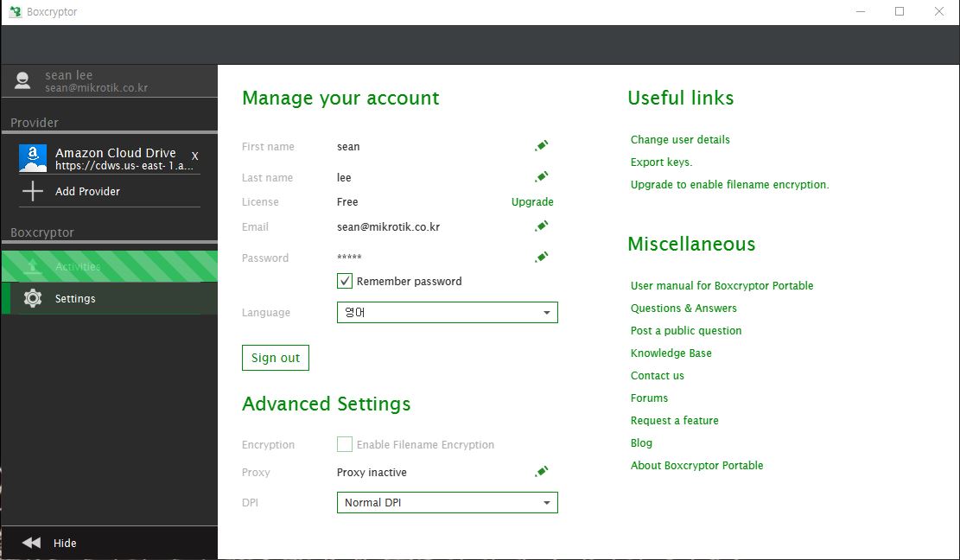Viewport: 960px width, 560px height.
Task: Select Amazon Cloud Drive provider entry
Action: [x=109, y=158]
